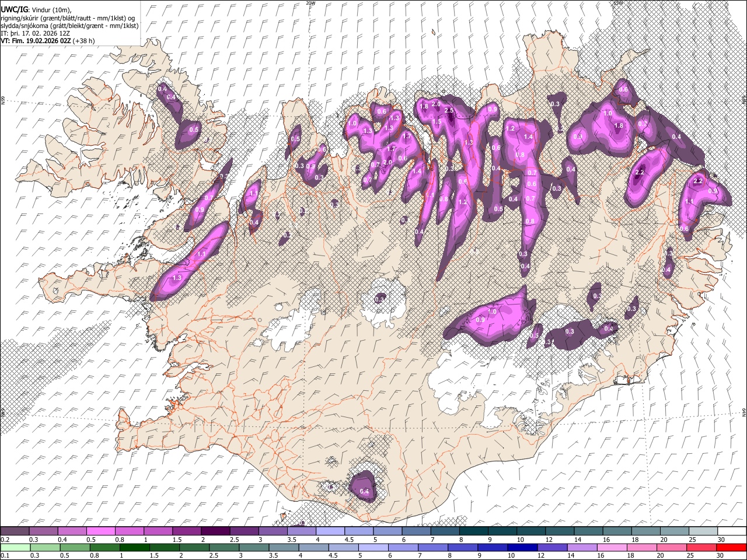Click the '0.1' label in the rain legend
Image resolution: width=747 pixels, height=560 pixels.
point(5,555)
